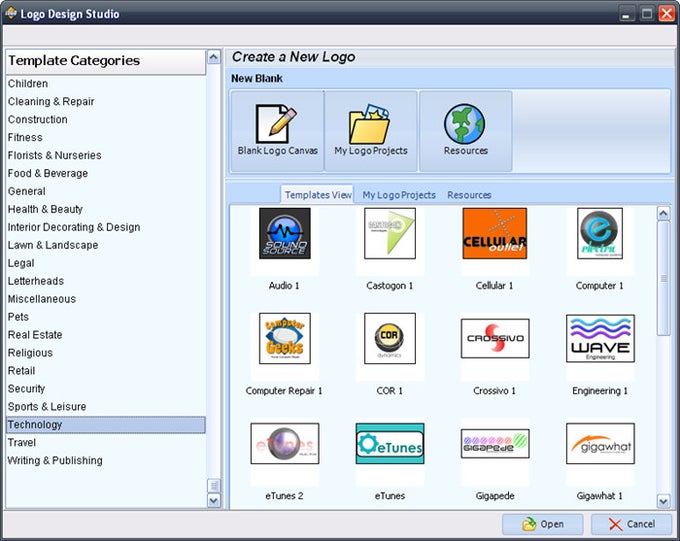This screenshot has height=541, width=680.
Task: Click the Cancel button
Action: pyautogui.click(x=631, y=524)
